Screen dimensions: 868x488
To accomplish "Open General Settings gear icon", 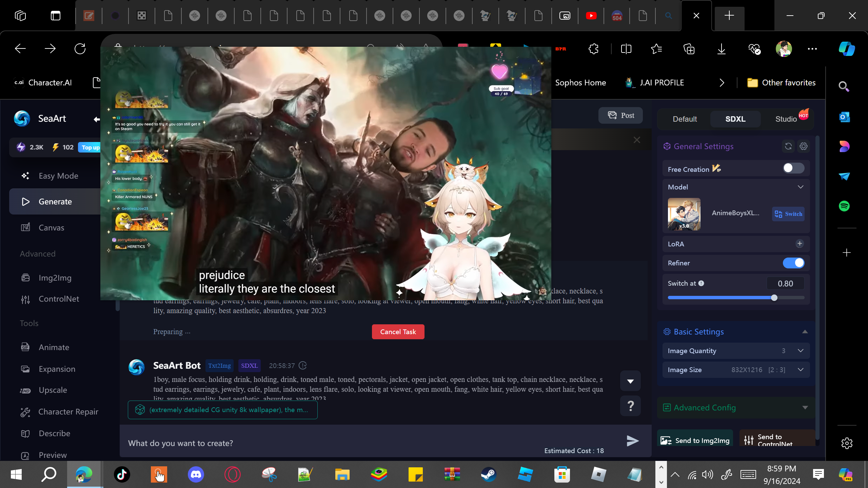I will pyautogui.click(x=804, y=146).
